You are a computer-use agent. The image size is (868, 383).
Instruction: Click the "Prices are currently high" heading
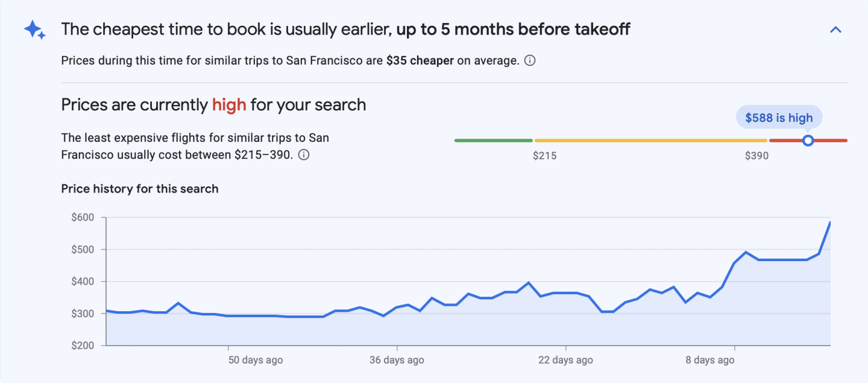212,104
